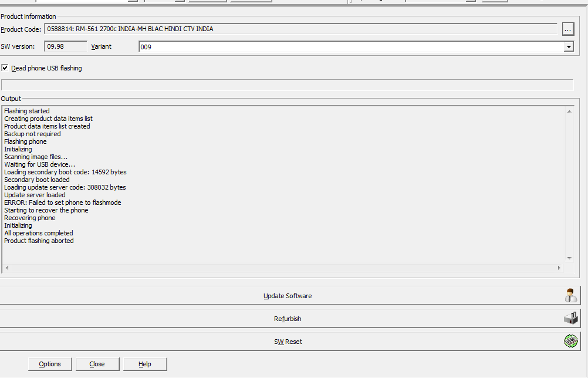This screenshot has height=378, width=588.
Task: Open the Options dialog
Action: coord(50,364)
